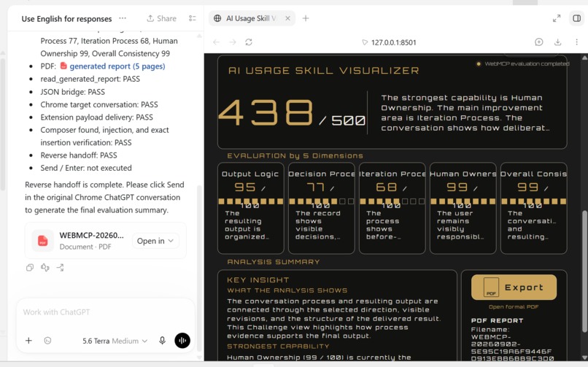Copy the ChatGPT response
588x367 pixels.
(x=30, y=267)
